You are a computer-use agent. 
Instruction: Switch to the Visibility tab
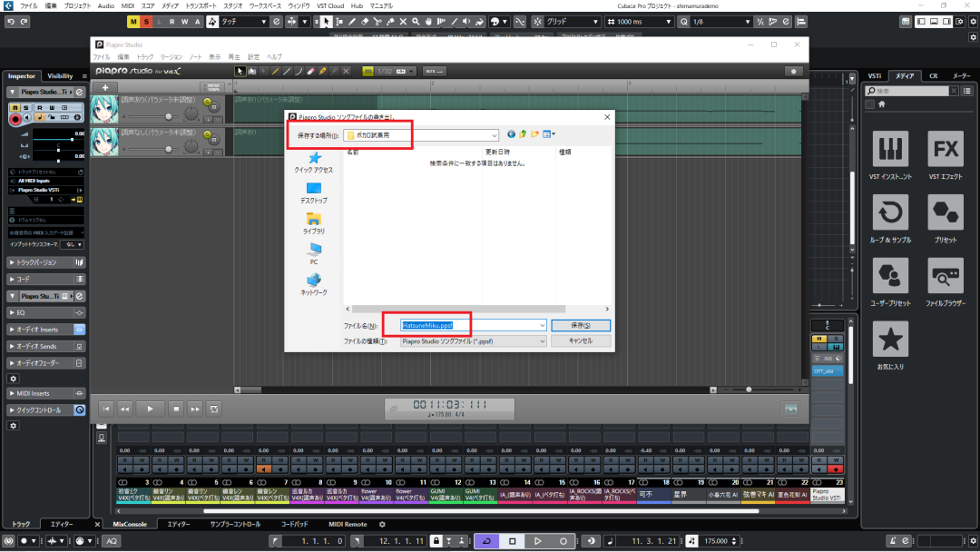[60, 75]
